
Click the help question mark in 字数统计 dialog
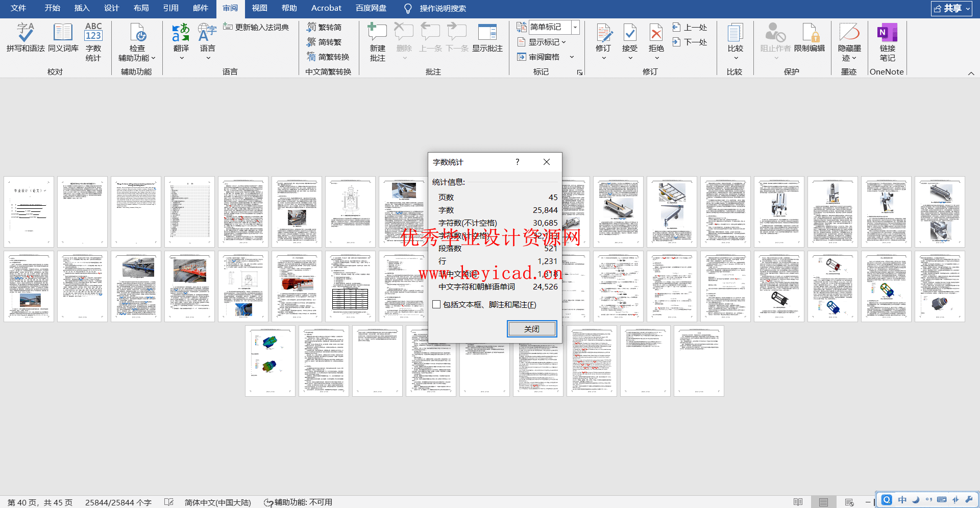coord(518,162)
